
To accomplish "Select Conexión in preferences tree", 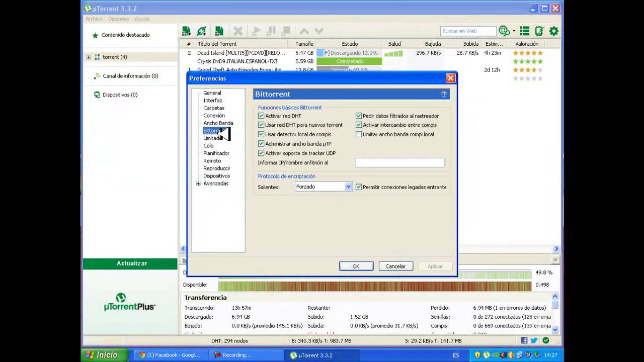I will (x=214, y=116).
